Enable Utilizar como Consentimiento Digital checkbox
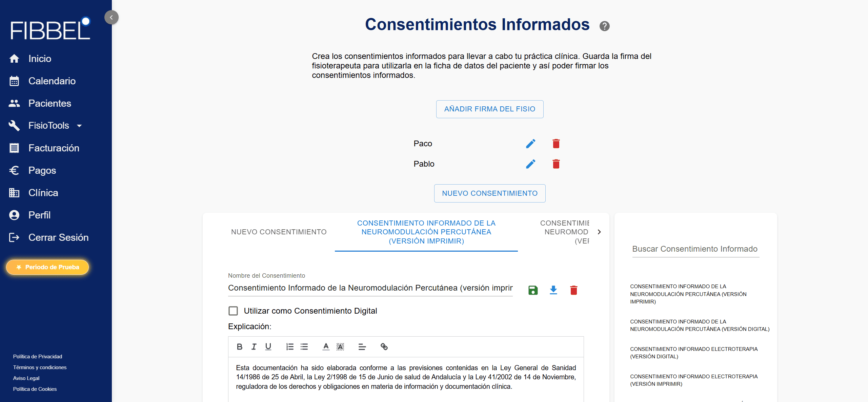Image resolution: width=868 pixels, height=402 pixels. 233,311
